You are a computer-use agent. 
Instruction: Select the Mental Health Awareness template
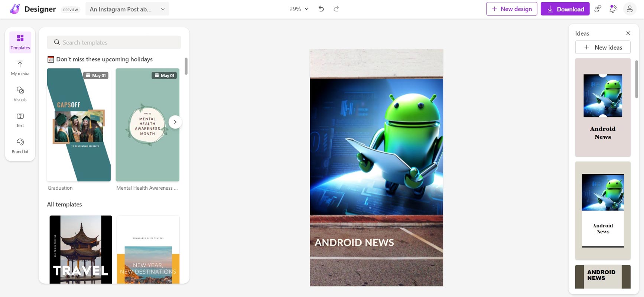coord(147,125)
